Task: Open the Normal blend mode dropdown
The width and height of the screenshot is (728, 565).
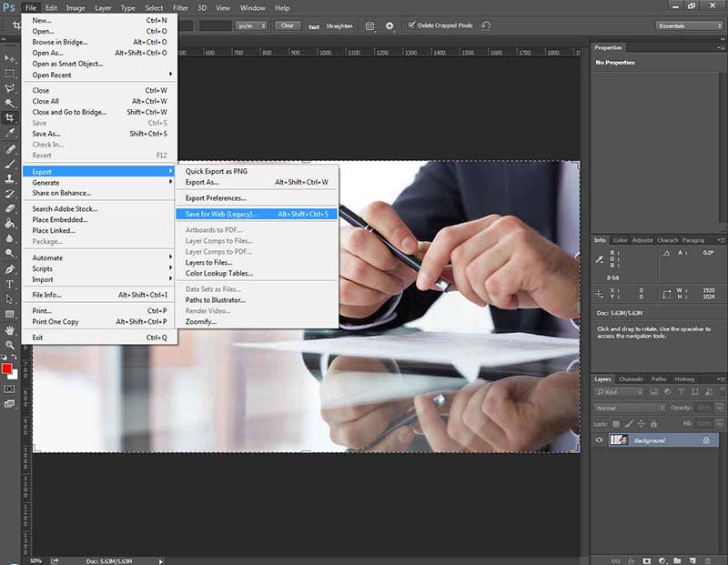Action: pos(629,408)
